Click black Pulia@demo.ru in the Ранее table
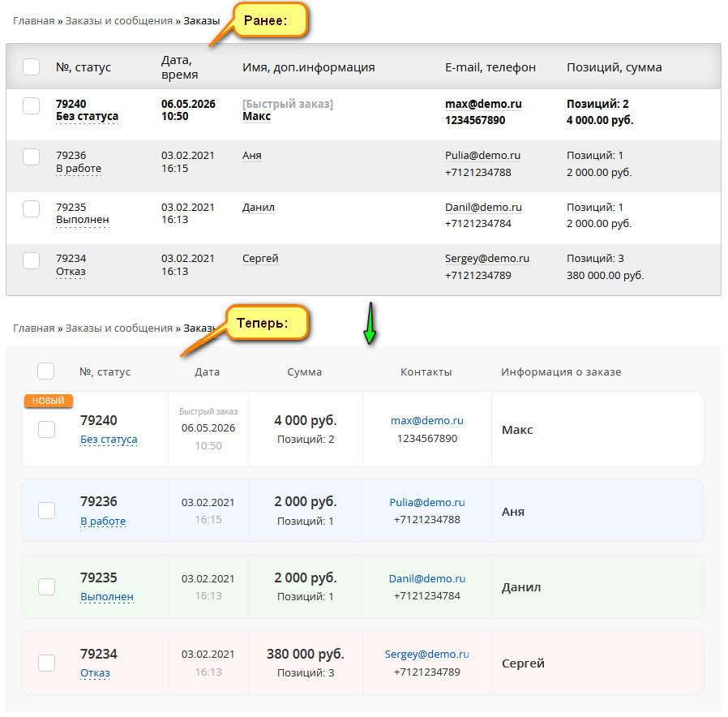 tap(482, 156)
